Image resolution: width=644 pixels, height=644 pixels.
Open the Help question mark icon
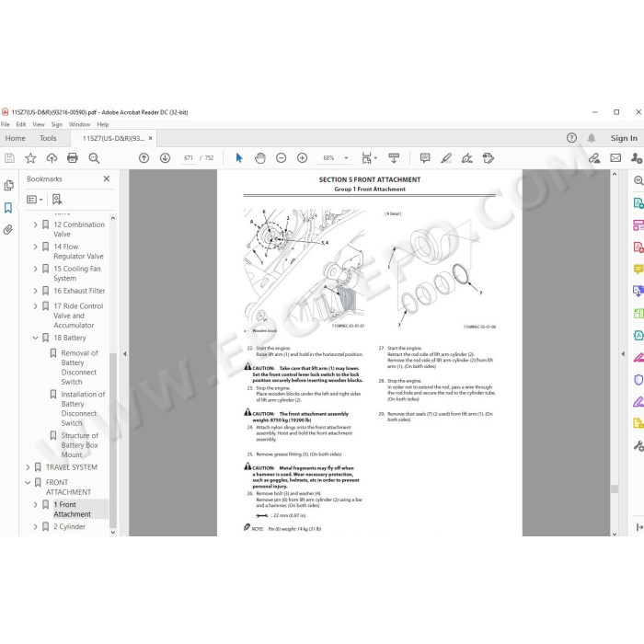571,138
